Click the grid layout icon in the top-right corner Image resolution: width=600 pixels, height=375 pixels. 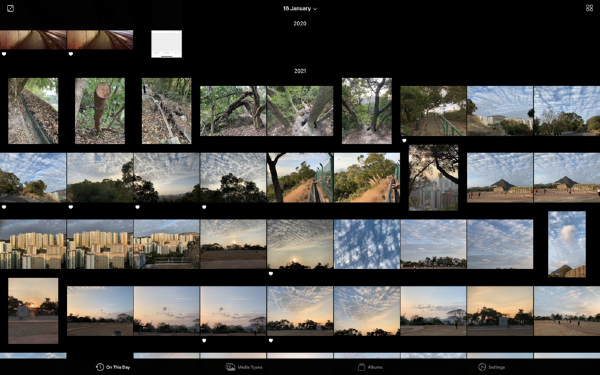589,8
